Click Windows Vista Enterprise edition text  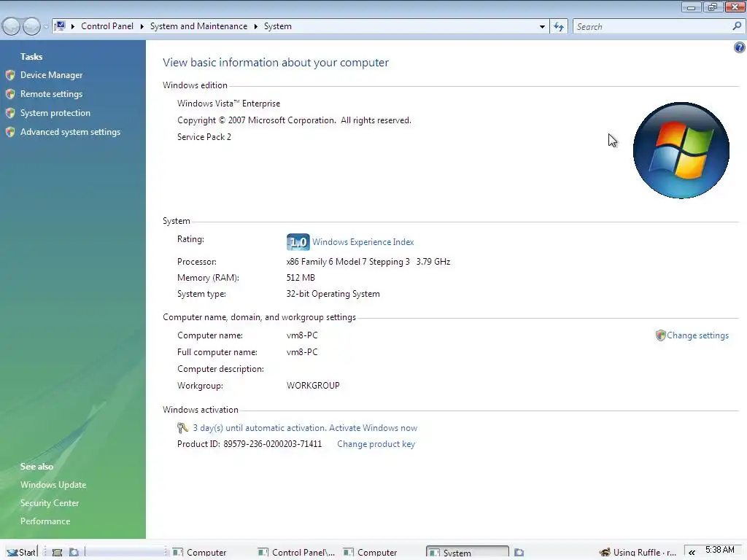pyautogui.click(x=228, y=104)
